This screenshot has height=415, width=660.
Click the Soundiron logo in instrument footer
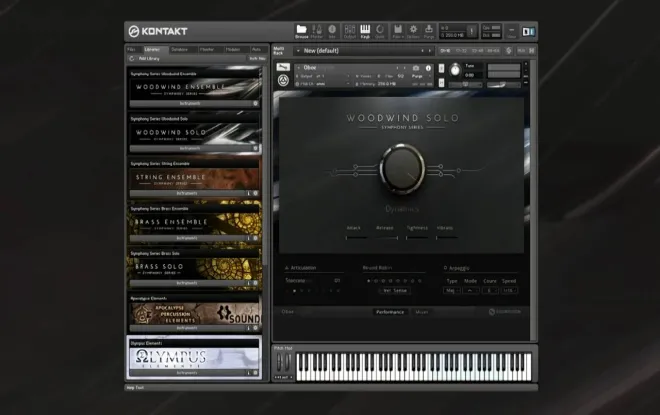pyautogui.click(x=505, y=312)
